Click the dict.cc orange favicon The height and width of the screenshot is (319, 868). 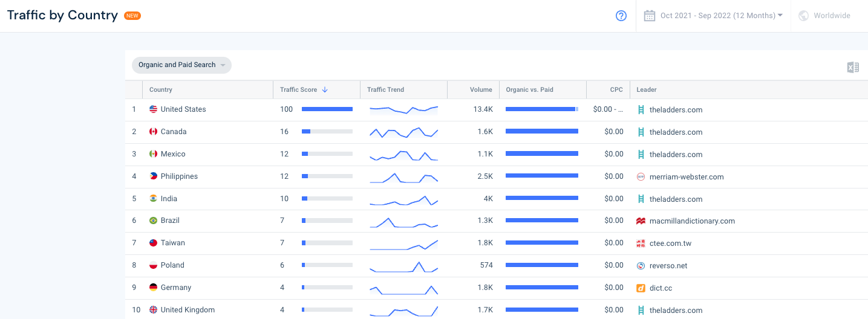pos(641,288)
